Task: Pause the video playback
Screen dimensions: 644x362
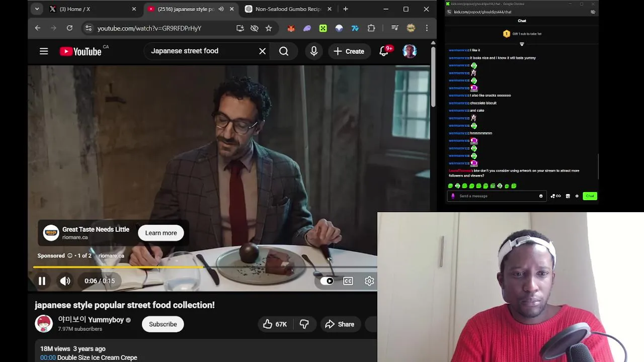Action: point(42,281)
